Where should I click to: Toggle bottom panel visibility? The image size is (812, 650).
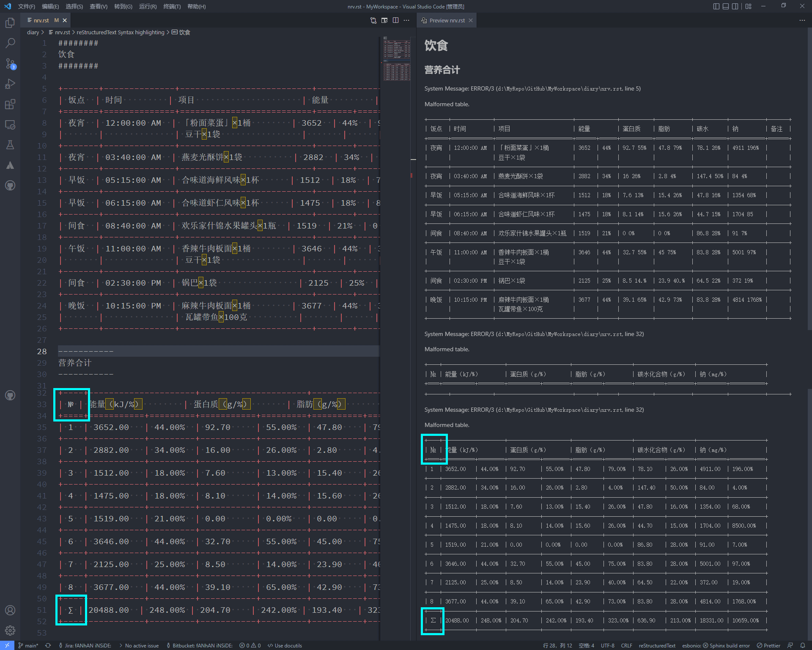pos(726,6)
